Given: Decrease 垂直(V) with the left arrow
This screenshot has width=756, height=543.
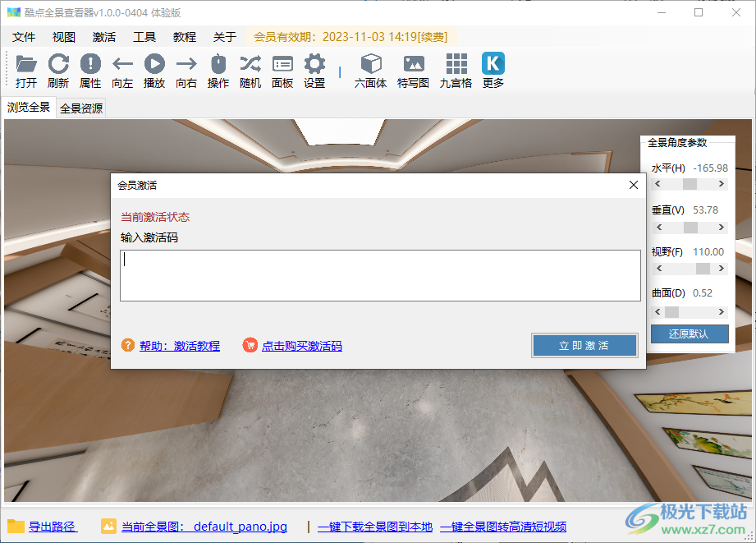Looking at the screenshot, I should [658, 228].
